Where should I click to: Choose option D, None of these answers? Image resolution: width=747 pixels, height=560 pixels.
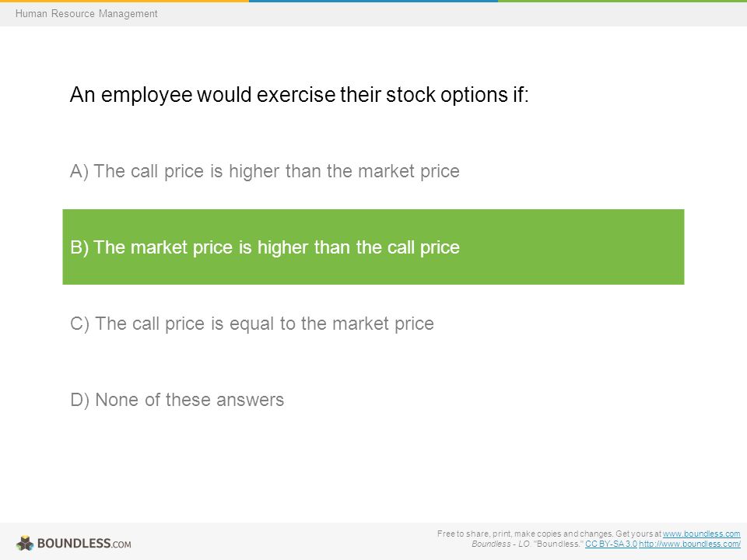(x=177, y=400)
